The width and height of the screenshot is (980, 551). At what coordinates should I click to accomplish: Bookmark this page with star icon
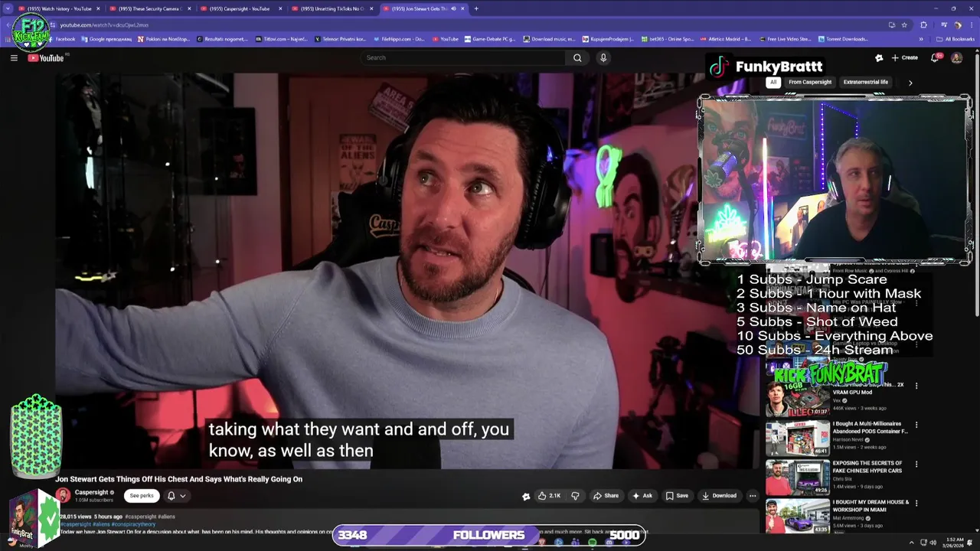(x=904, y=25)
